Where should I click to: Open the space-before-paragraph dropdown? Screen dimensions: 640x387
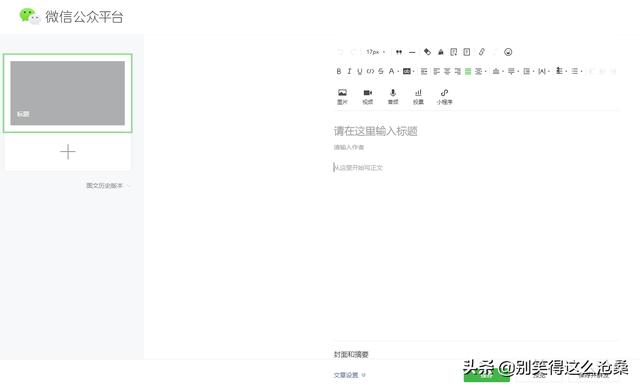(x=498, y=71)
